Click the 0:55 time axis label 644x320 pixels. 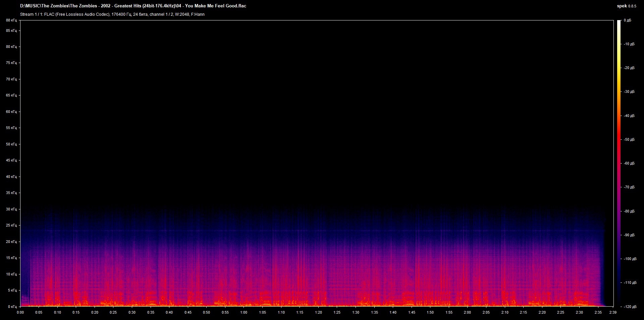click(x=225, y=312)
